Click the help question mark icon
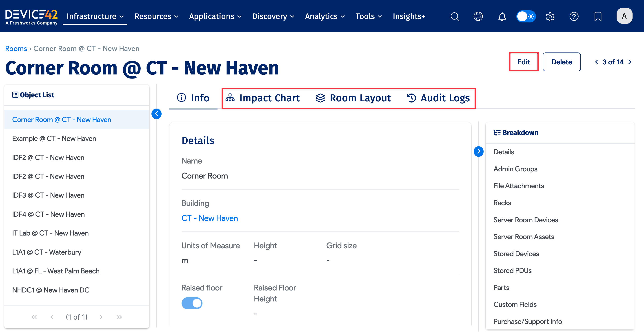644x336 pixels. coord(574,16)
